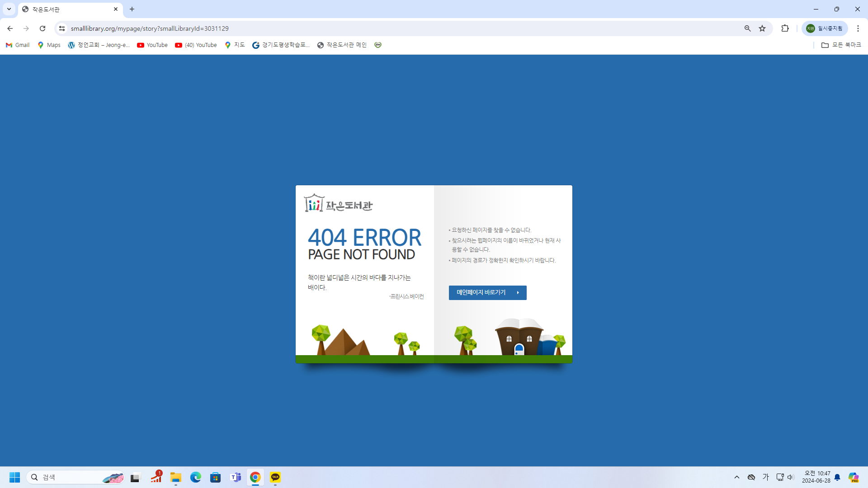Viewport: 868px width, 488px height.
Task: Open the Windows Start menu
Action: pyautogui.click(x=14, y=477)
